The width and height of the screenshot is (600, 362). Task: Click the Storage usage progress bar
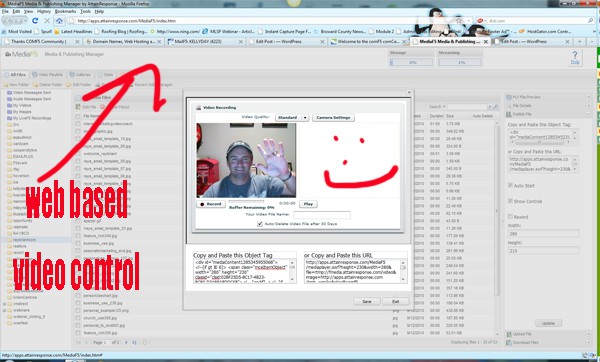(411, 62)
